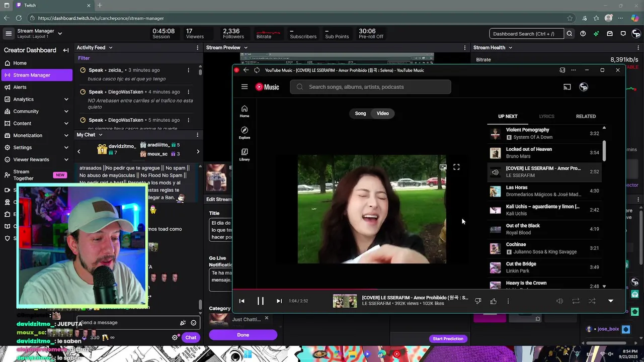Image resolution: width=644 pixels, height=362 pixels.
Task: Switch player to Song mode
Action: [360, 113]
